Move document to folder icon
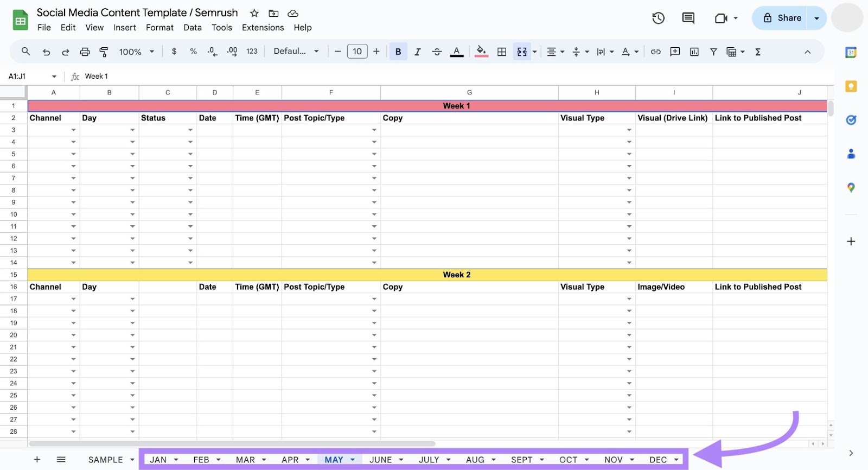The height and width of the screenshot is (470, 868). [273, 13]
